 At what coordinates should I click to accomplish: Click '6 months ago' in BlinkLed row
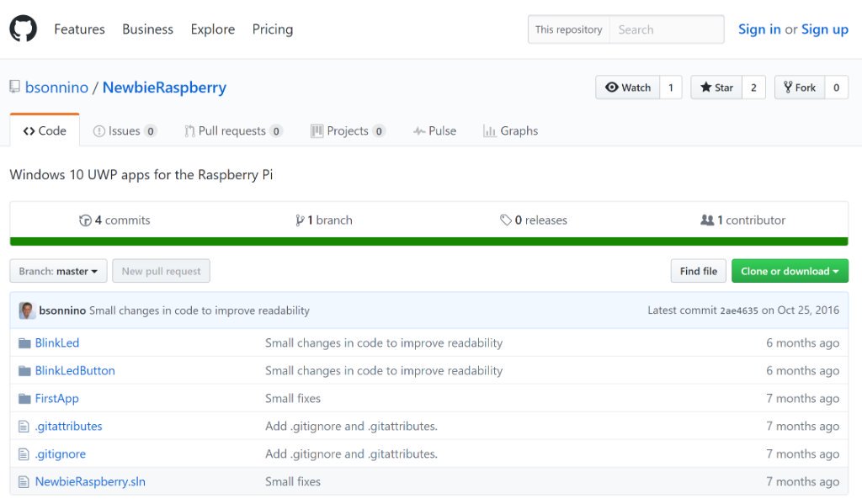pos(802,343)
